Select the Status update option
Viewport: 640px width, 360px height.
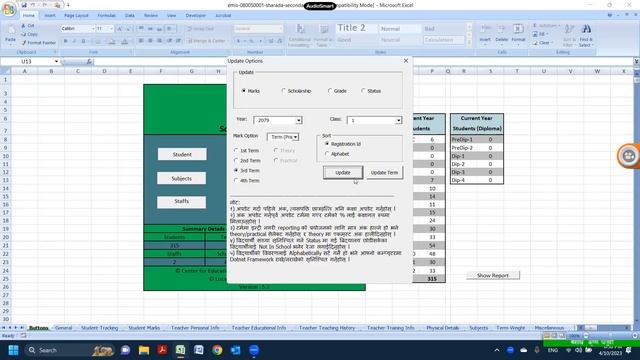click(x=371, y=91)
